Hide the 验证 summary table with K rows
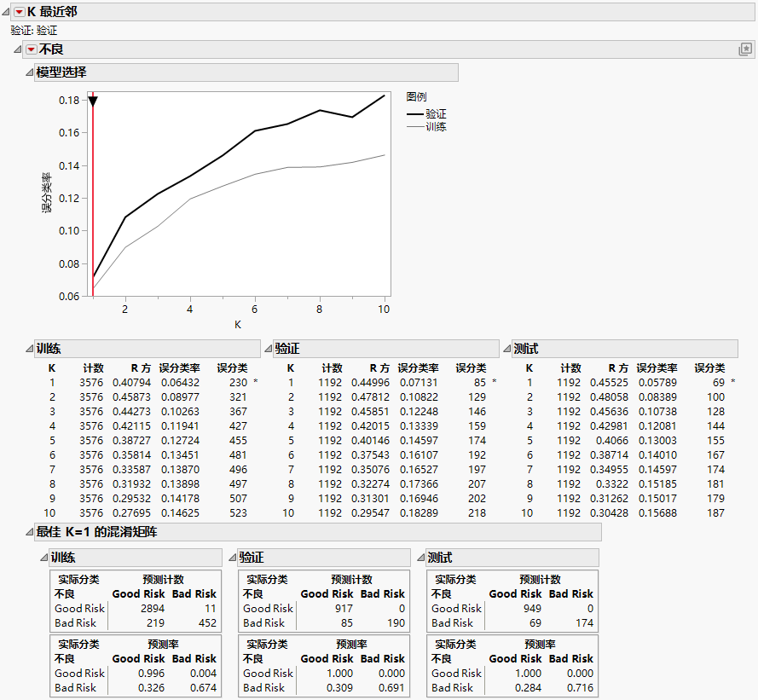758x700 pixels. tap(267, 349)
